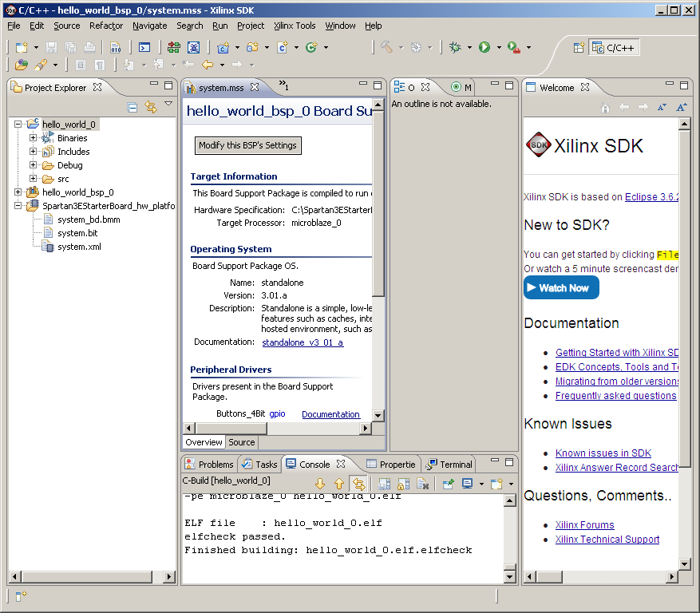
Task: Expand the hello_world_bsp_0 project node
Action: 18,192
